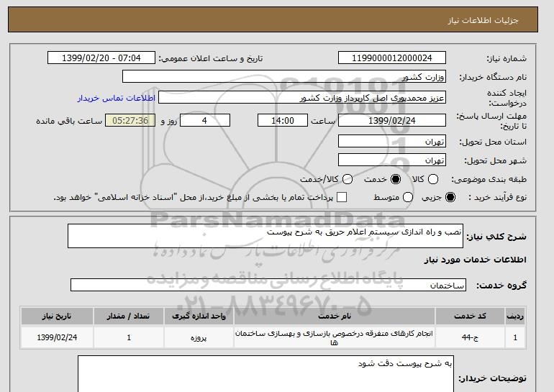Click the announcement date field 1399/02/20 - 07:04

(101, 58)
